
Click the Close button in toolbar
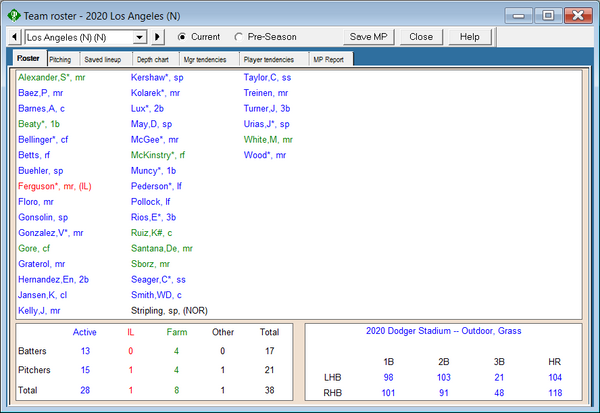421,37
